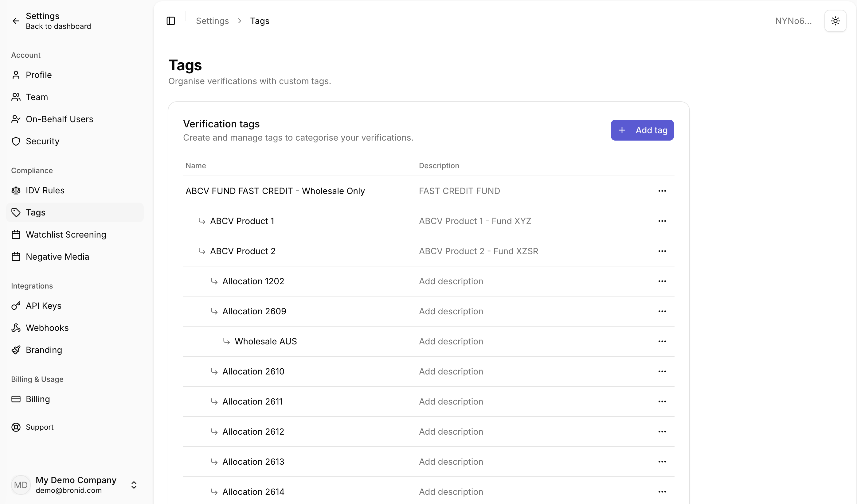Navigate to IDV Rules

(75, 190)
